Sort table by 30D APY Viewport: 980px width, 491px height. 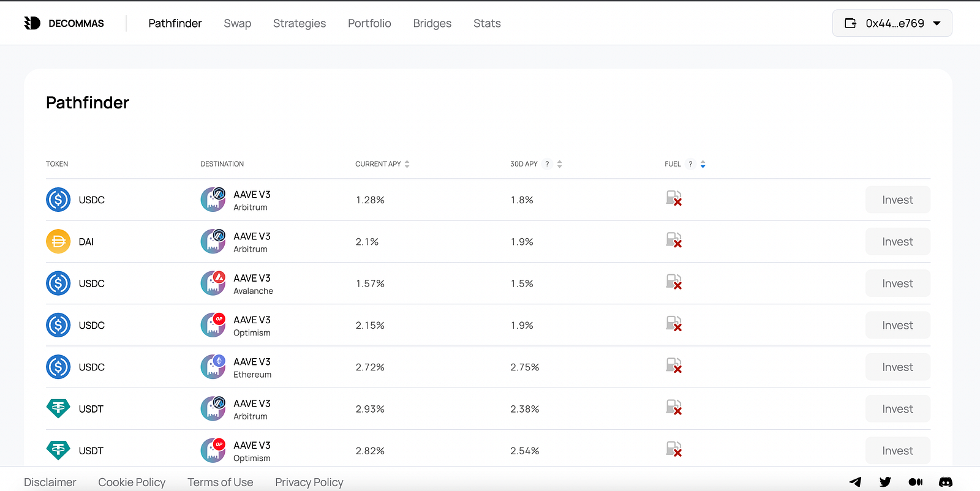[560, 164]
